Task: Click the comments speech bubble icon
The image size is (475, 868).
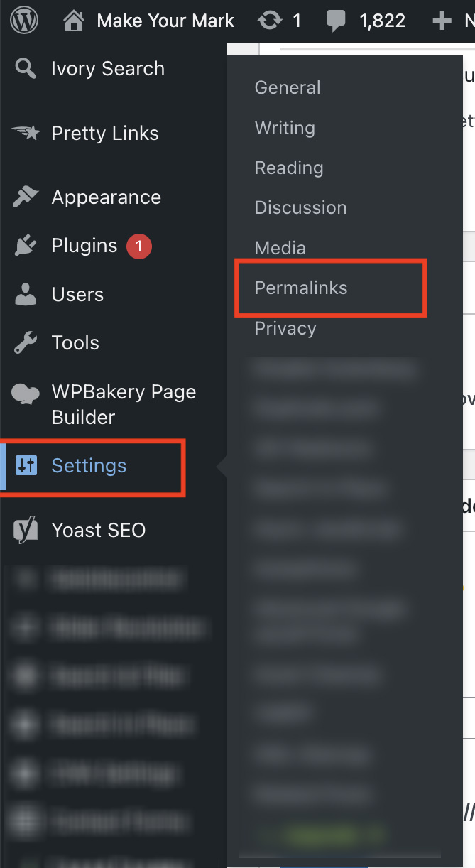Action: (x=337, y=21)
